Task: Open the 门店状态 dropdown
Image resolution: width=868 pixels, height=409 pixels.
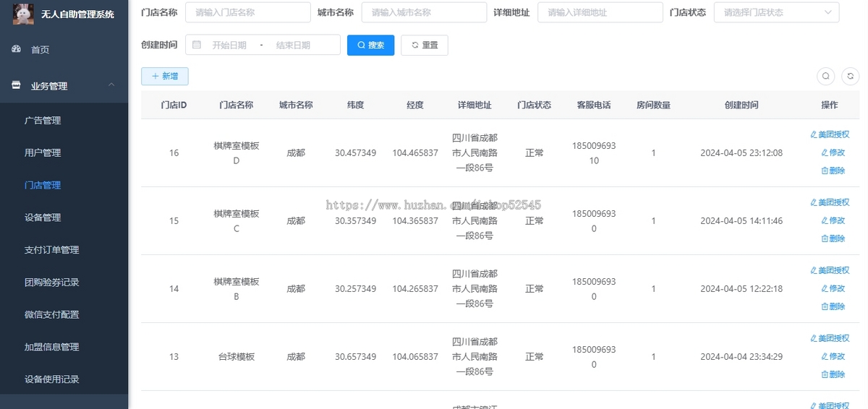Action: point(777,12)
